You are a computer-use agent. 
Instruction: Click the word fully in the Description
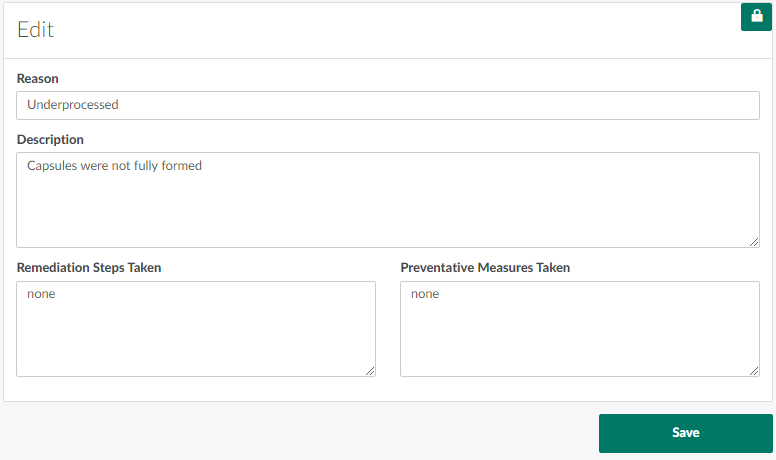pos(144,165)
